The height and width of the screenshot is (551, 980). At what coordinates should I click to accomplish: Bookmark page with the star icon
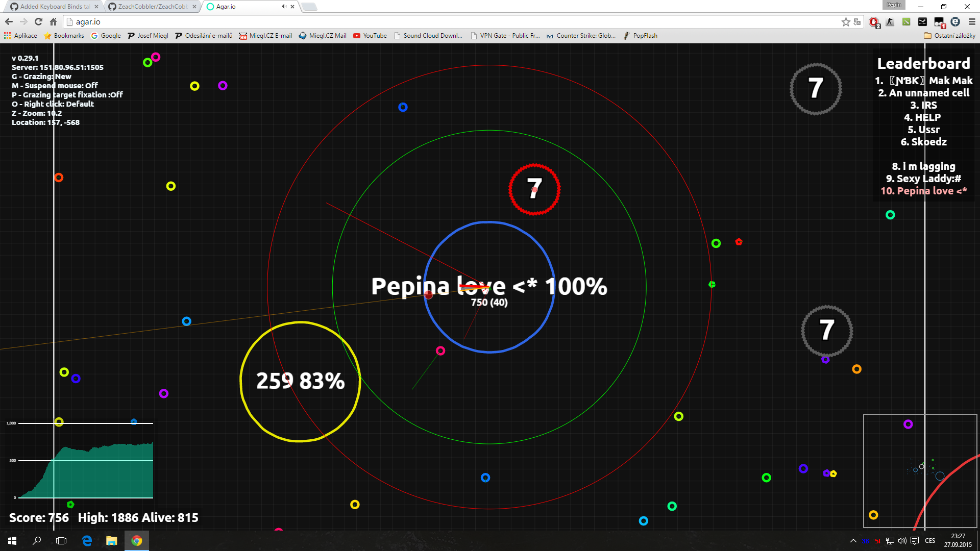tap(846, 22)
